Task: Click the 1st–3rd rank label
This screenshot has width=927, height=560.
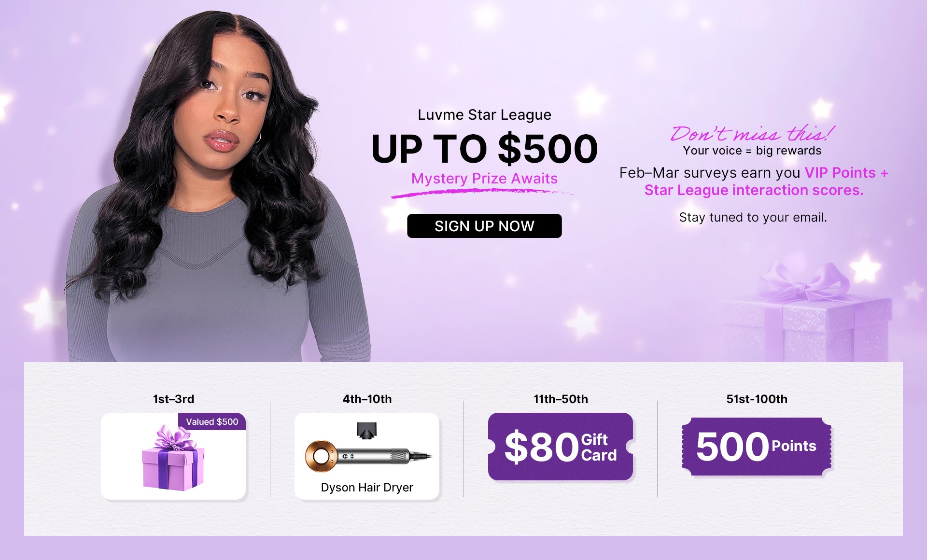Action: pos(173,399)
